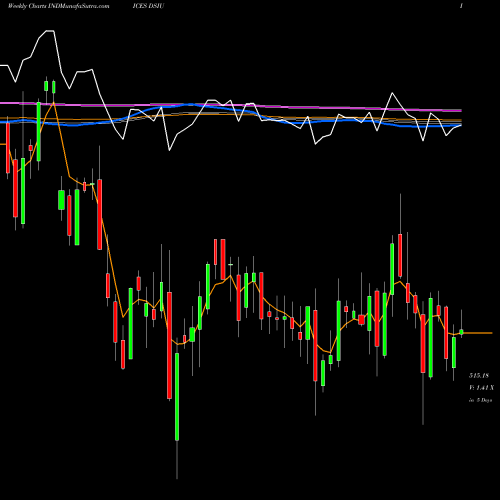Click the 'Weekly Charts INDMunafaSutra.com' title text

pos(58,6)
